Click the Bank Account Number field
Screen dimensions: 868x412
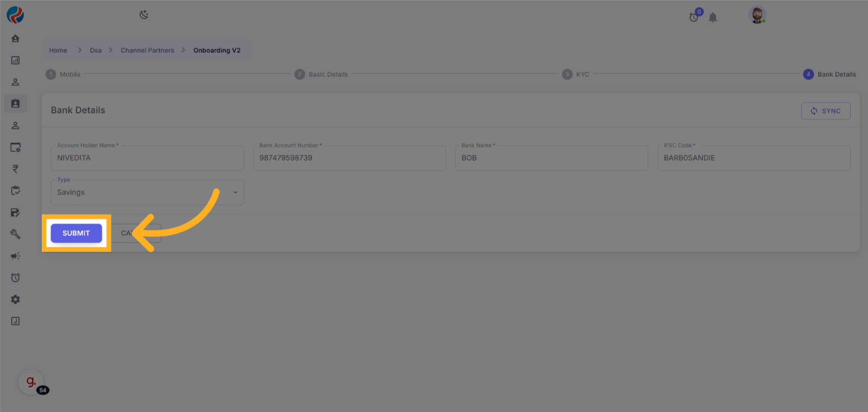click(x=349, y=158)
